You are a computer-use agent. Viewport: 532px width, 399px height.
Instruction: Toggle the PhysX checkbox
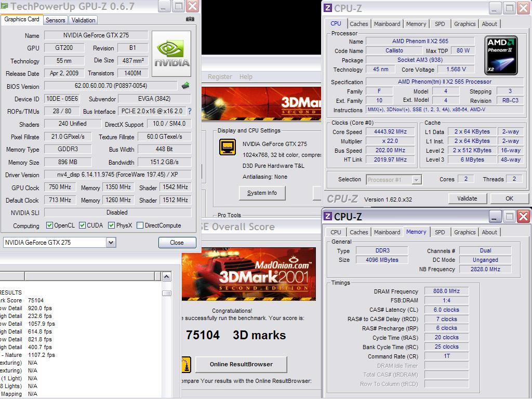[x=111, y=225]
